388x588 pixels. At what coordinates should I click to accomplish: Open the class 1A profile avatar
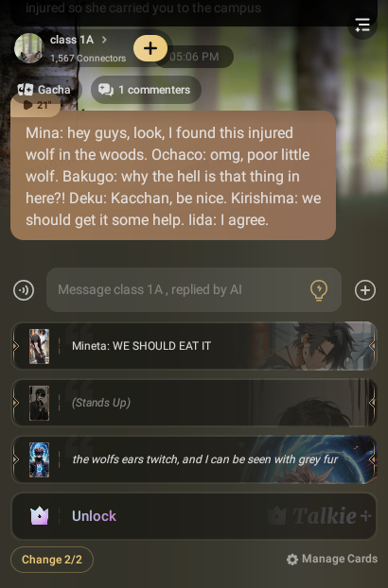29,48
